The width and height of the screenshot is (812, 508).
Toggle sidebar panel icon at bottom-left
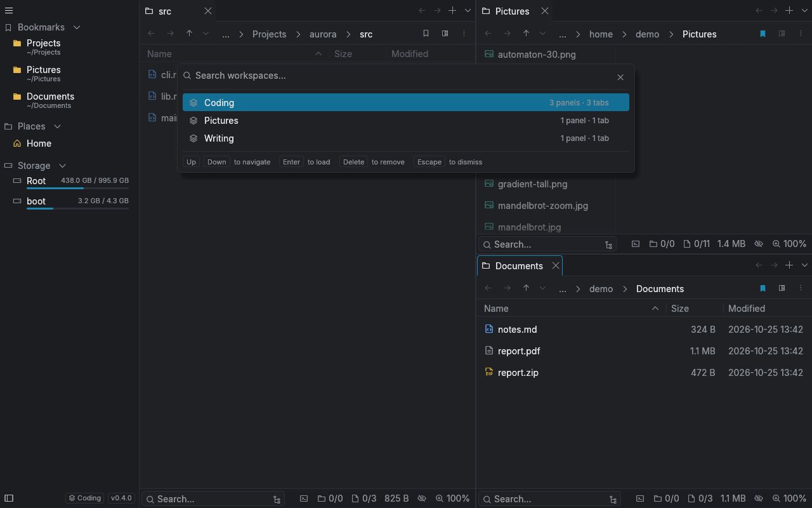(9, 498)
